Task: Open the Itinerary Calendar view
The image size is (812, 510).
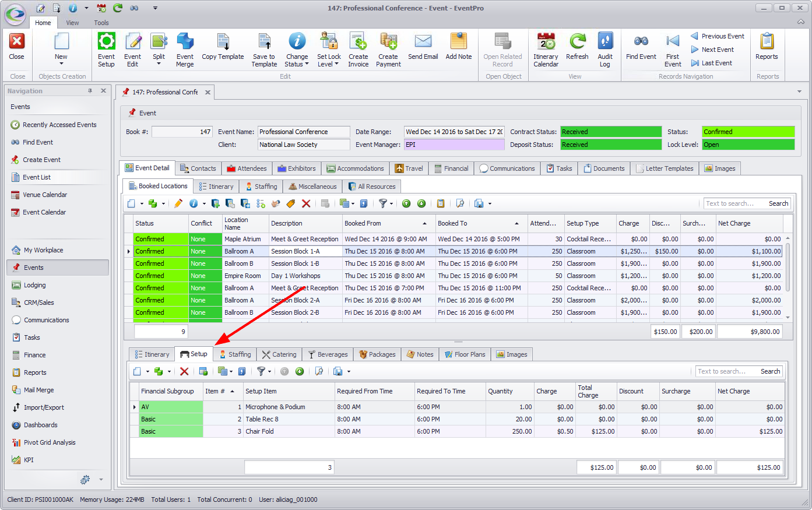Action: coord(546,50)
